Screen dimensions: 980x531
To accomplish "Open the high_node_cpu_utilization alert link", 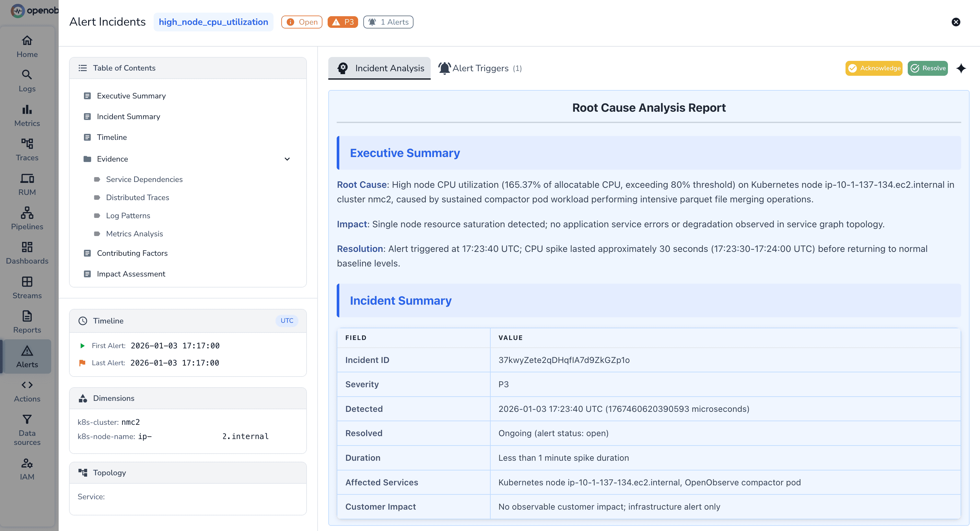I will (214, 22).
